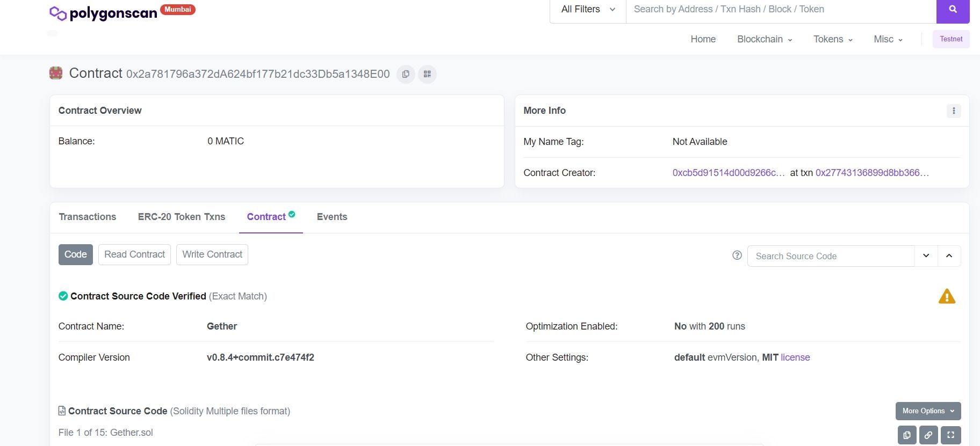
Task: Copy the contract address to clipboard
Action: (406, 74)
